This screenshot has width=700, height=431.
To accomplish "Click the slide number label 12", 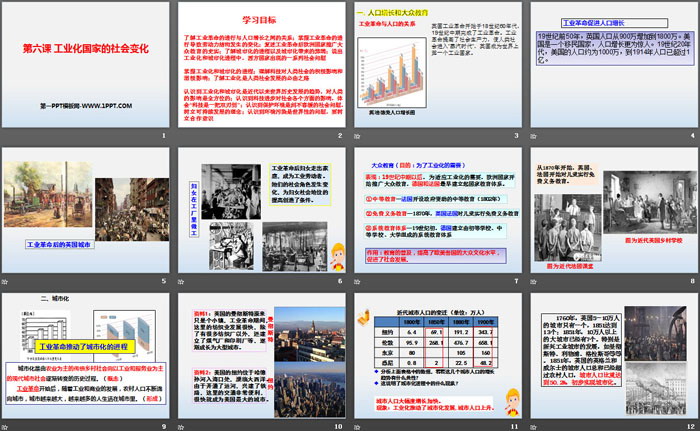I will pos(691,427).
